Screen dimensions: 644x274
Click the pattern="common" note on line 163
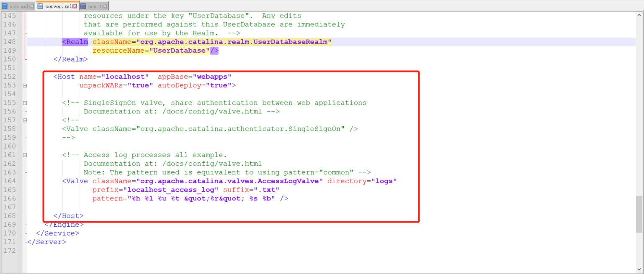tap(227, 172)
